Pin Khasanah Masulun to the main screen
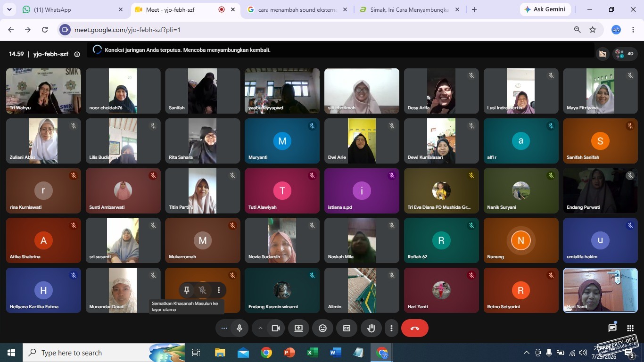644x362 pixels. click(x=187, y=290)
